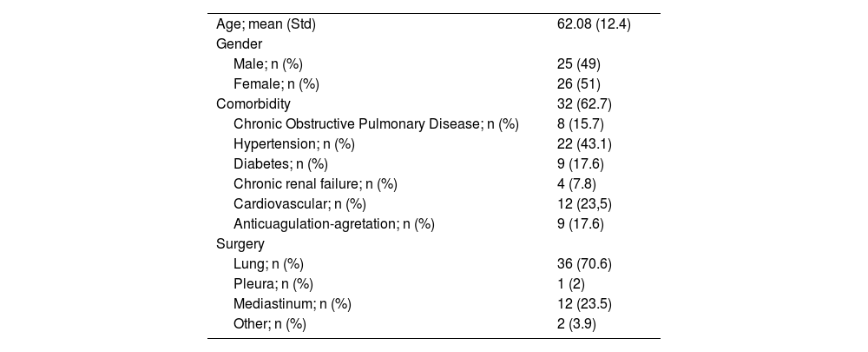This screenshot has width=868, height=352.
Task: Select the Hypertension value 22 (43.1)
Action: [584, 144]
